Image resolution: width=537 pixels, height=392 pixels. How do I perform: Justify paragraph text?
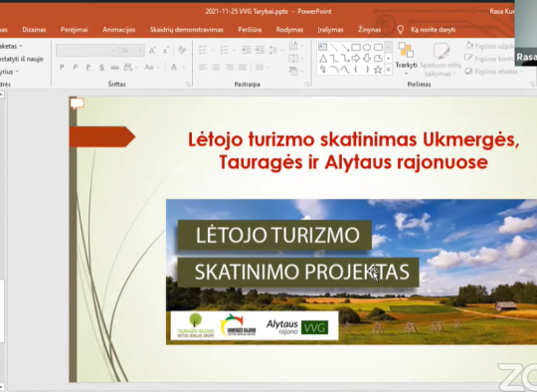pyautogui.click(x=243, y=68)
